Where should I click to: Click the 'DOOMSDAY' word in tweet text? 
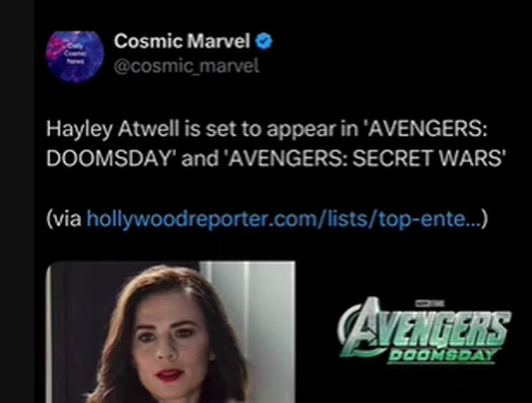[108, 159]
